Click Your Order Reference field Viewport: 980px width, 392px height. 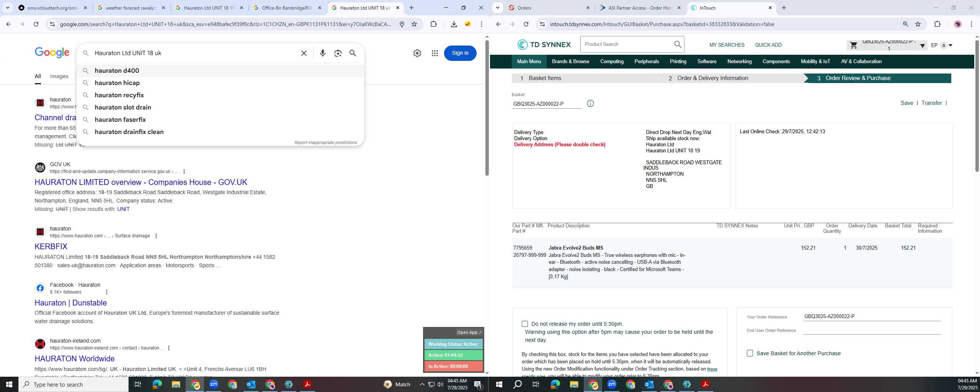pos(872,316)
